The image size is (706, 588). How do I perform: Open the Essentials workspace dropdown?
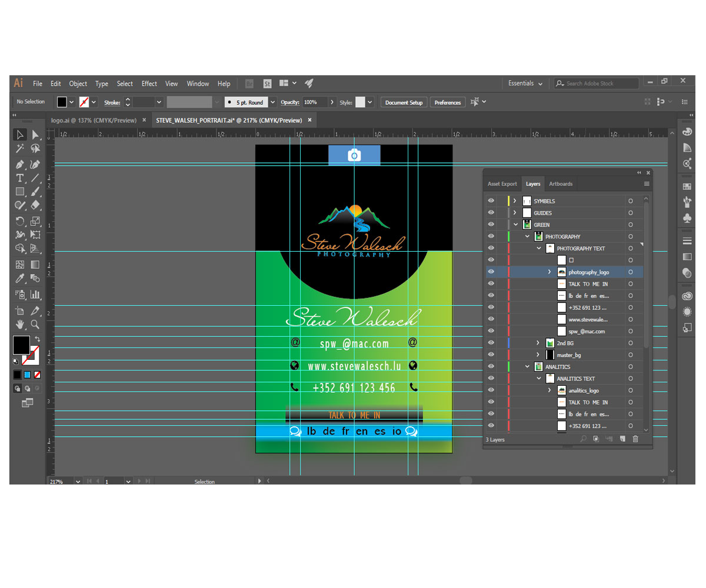(x=525, y=83)
